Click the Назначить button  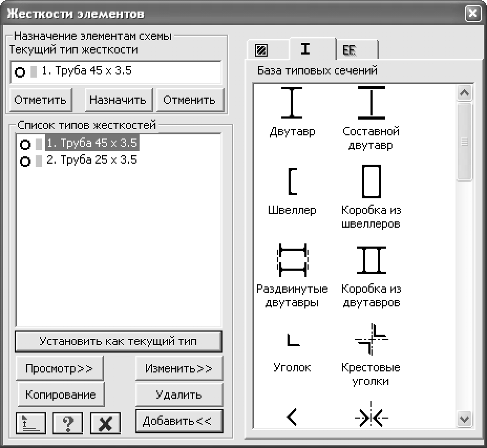pos(119,100)
